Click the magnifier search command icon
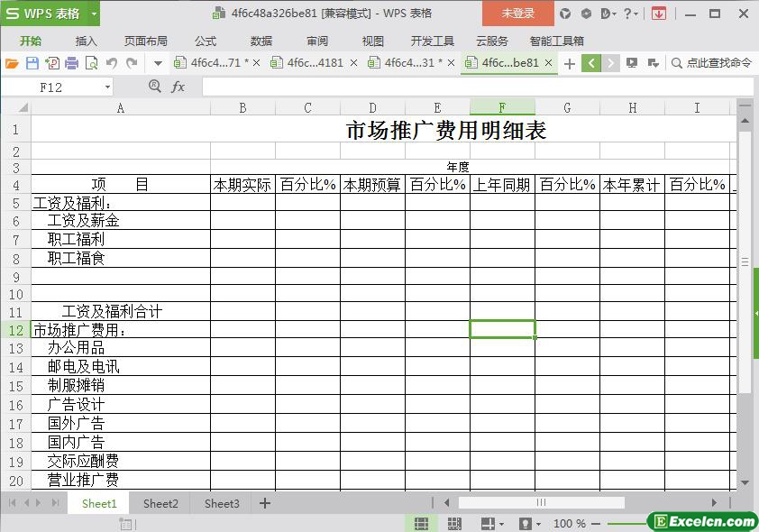 click(677, 63)
